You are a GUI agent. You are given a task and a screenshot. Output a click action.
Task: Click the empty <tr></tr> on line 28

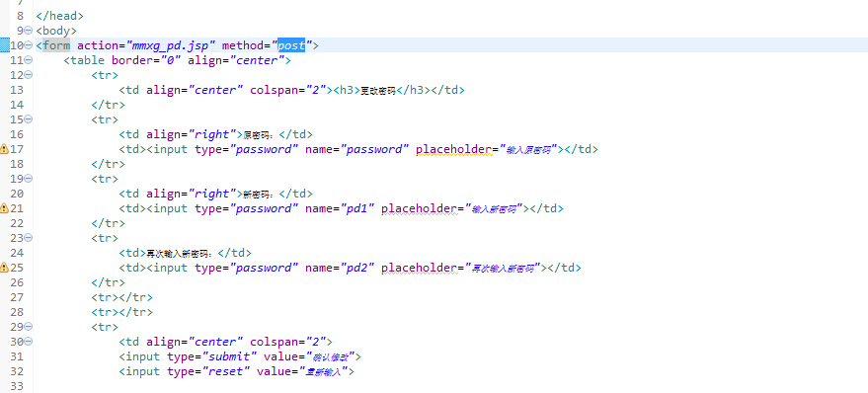(121, 312)
